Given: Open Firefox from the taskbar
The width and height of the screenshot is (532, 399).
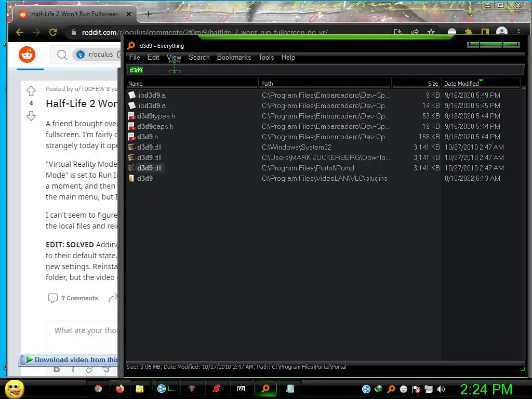Looking at the screenshot, I should coord(120,389).
